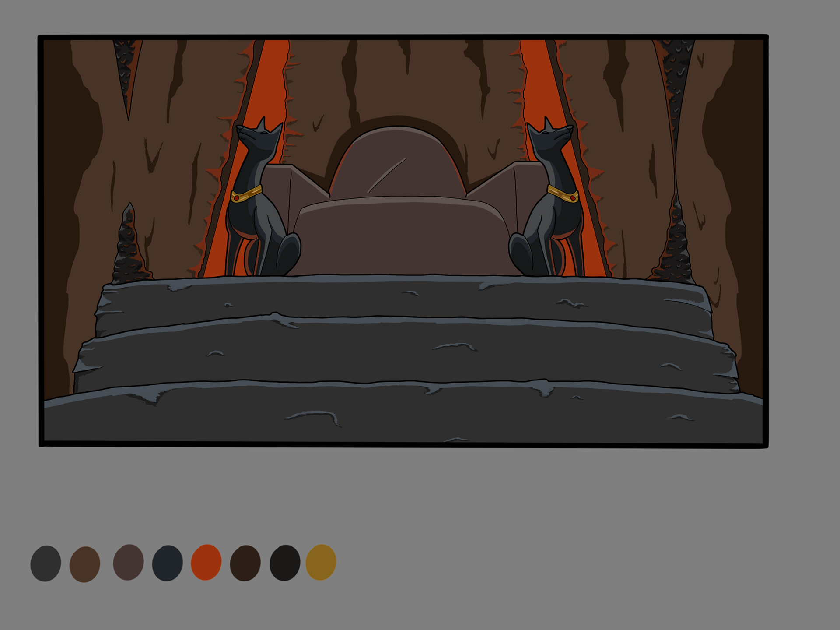Sample the golden yellow palette swatch
This screenshot has height=630, width=840.
tap(321, 562)
